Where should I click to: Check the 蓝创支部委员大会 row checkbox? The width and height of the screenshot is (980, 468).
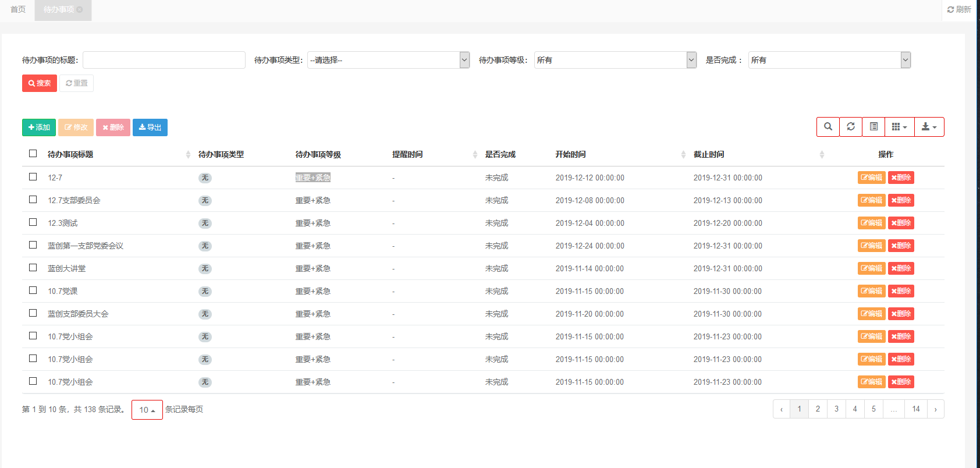click(33, 313)
